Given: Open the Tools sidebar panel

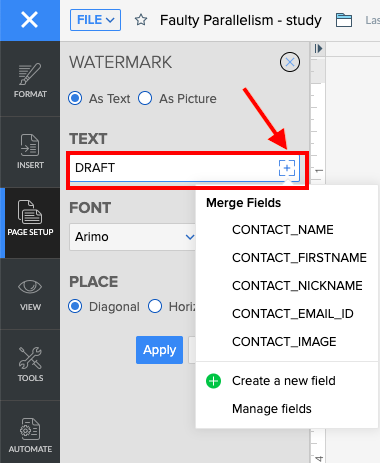Looking at the screenshot, I should coord(30,365).
